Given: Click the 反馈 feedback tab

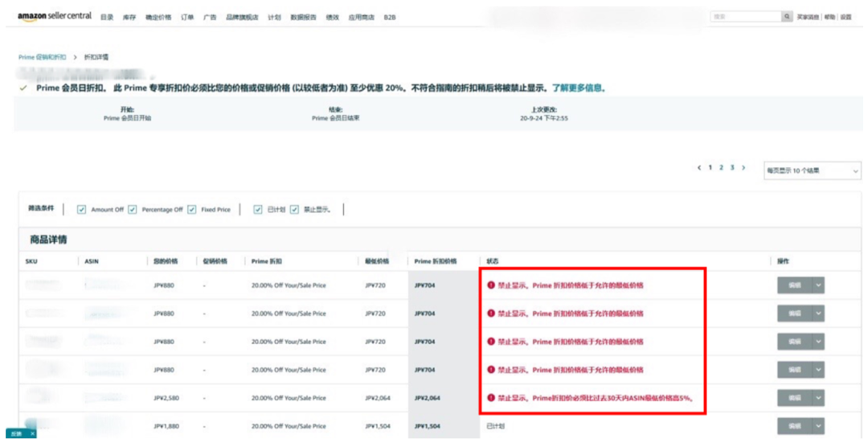Looking at the screenshot, I should click(x=17, y=433).
